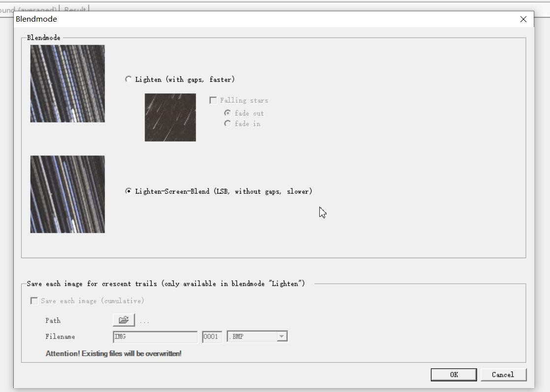Click the 0001 file number field
550x392 pixels.
(x=212, y=337)
